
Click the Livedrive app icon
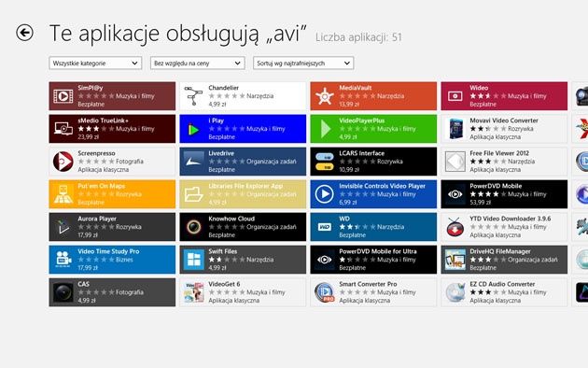pyautogui.click(x=193, y=162)
